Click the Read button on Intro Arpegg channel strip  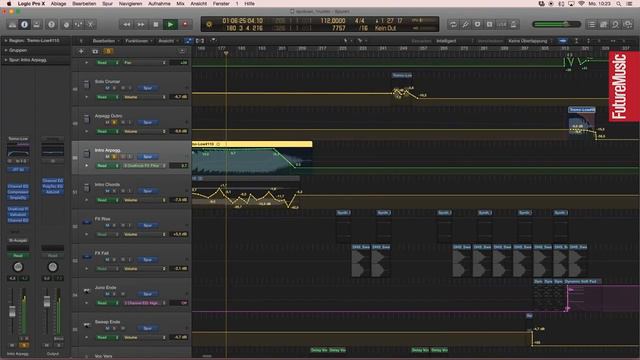(18, 256)
